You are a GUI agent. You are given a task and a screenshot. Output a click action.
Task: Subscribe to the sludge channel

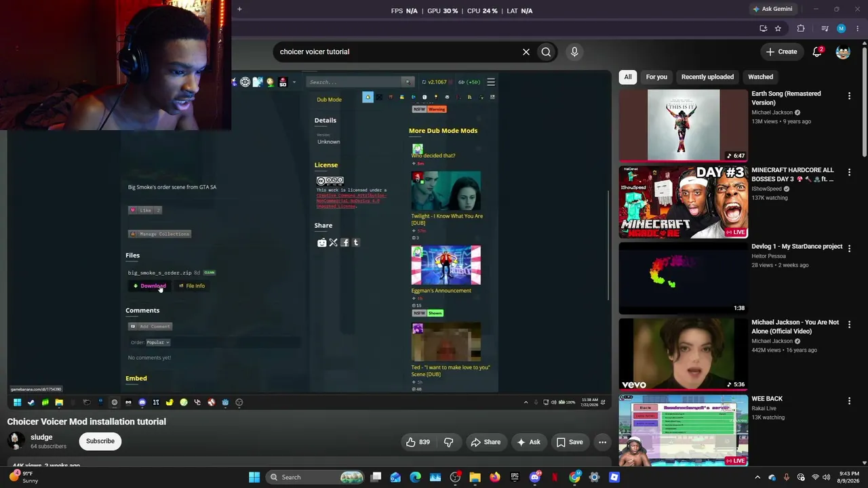100,441
